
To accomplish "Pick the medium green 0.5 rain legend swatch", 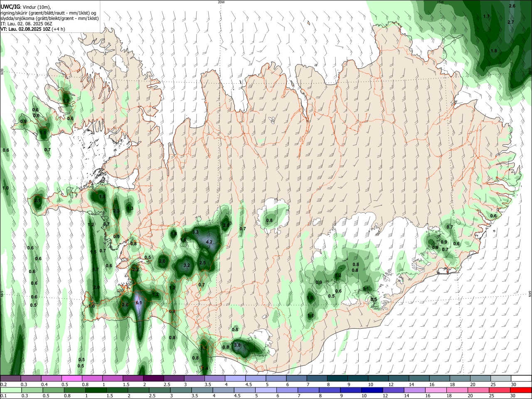I will tap(52, 390).
